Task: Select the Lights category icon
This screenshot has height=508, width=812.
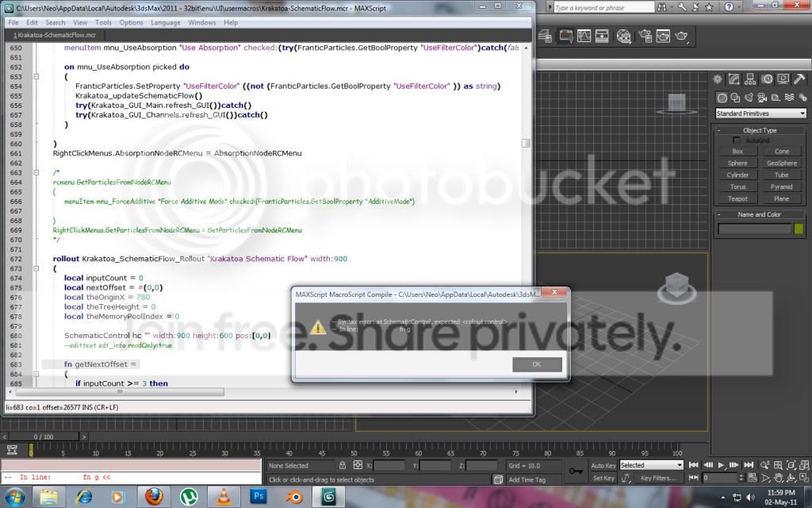Action: click(749, 97)
